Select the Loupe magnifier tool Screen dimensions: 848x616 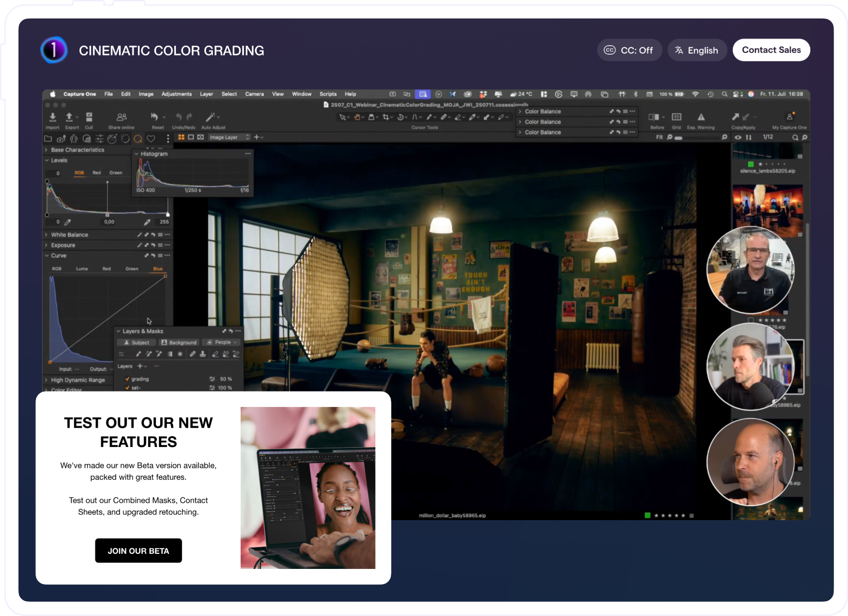coord(138,139)
